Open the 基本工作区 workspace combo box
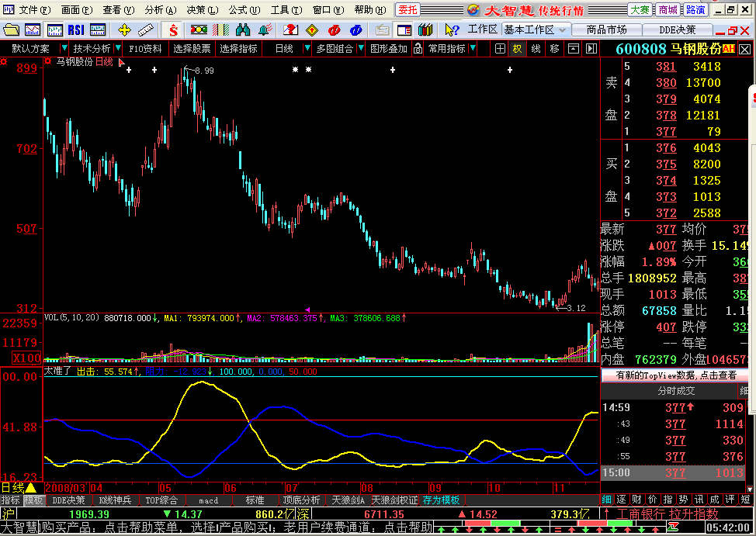Image resolution: width=756 pixels, height=536 pixels. (535, 30)
